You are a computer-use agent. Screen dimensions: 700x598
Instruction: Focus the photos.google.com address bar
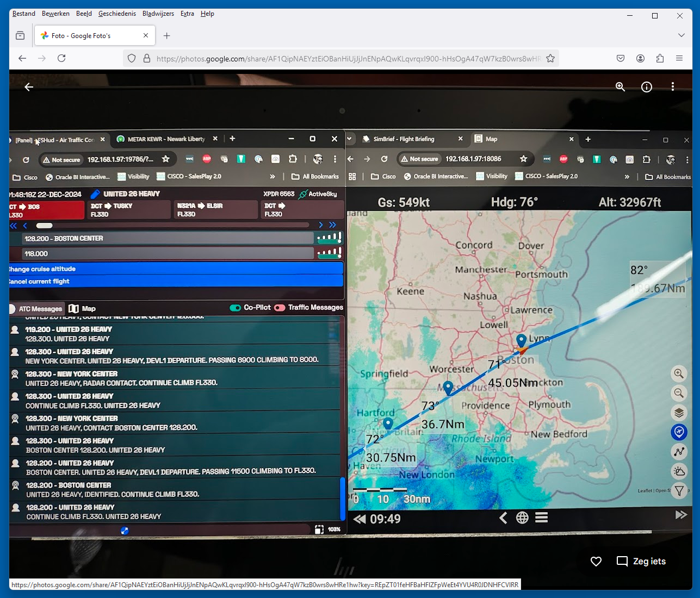pos(348,59)
